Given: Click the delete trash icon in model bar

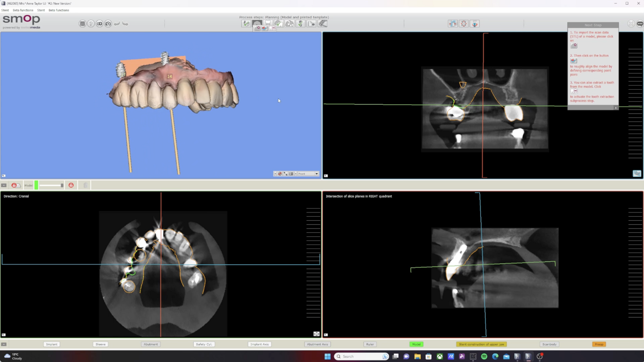Looking at the screenshot, I should tap(85, 185).
